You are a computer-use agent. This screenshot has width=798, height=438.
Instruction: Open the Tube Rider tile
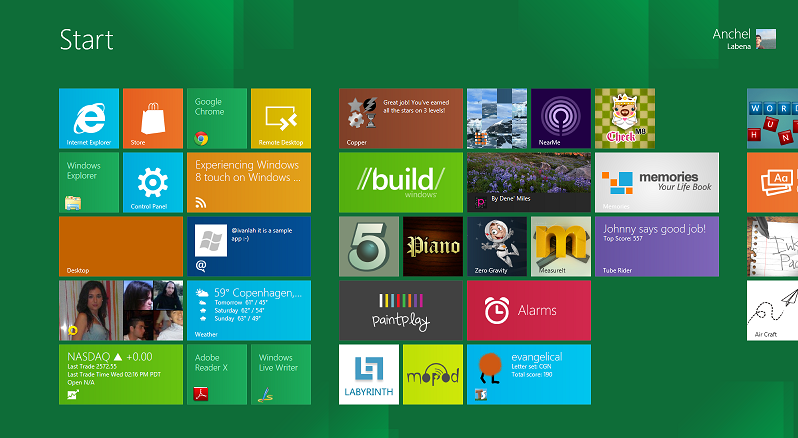click(x=657, y=246)
